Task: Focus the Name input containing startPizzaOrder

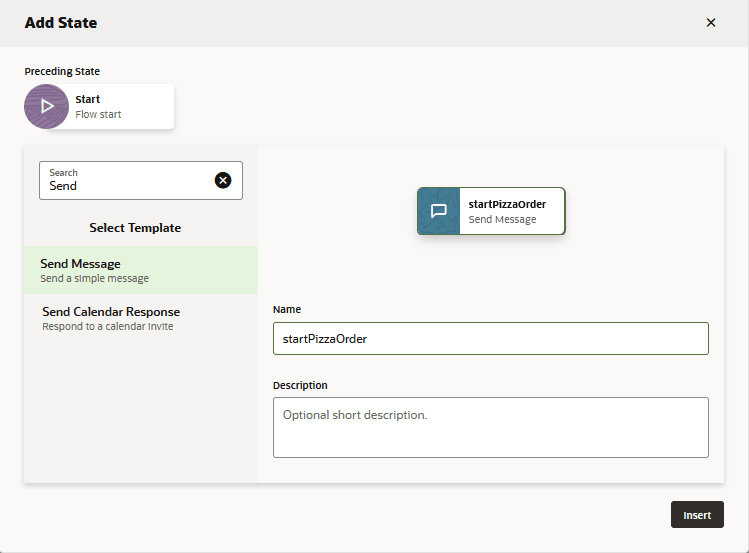Action: [490, 339]
